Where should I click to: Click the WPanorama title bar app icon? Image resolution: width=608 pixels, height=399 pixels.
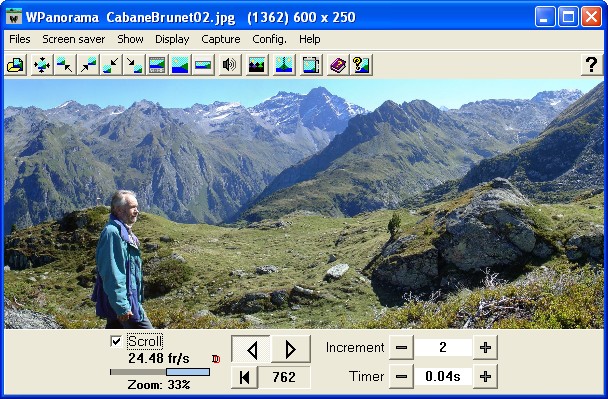[x=14, y=16]
